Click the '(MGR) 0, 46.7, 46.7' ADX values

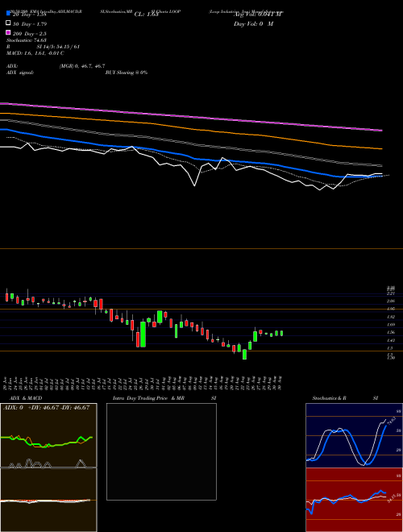(x=82, y=66)
